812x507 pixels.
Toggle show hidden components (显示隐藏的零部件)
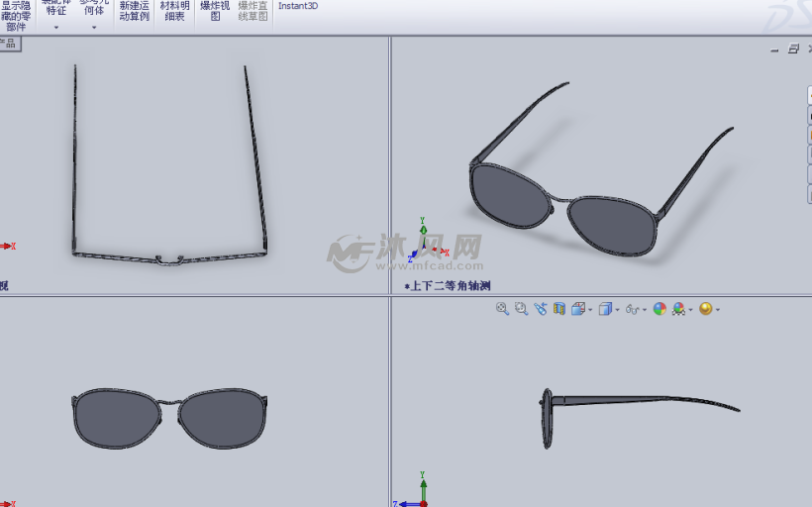[16, 14]
